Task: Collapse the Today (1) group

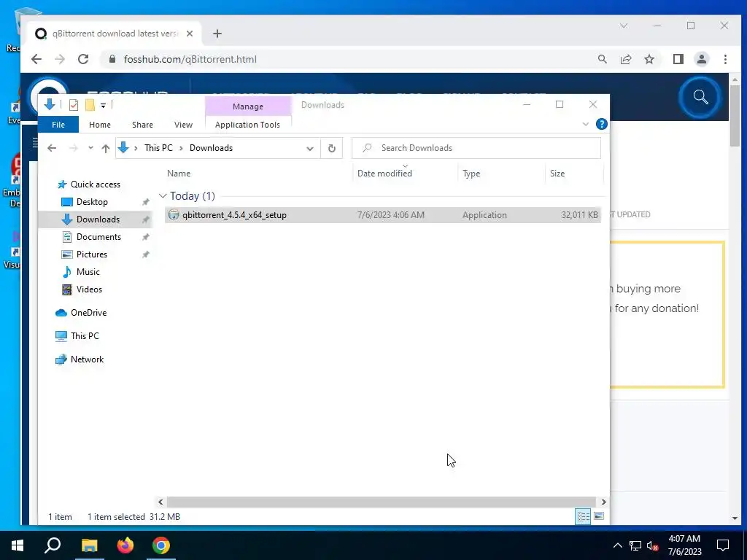Action: click(163, 196)
